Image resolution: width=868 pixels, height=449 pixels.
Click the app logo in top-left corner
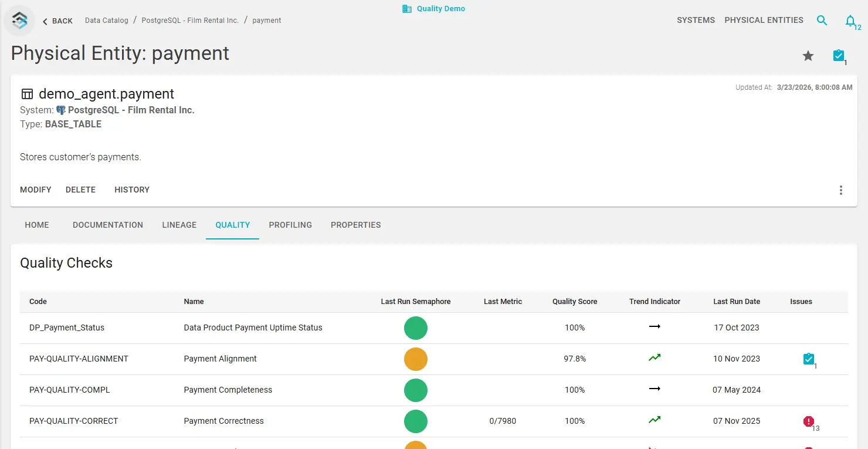[20, 21]
